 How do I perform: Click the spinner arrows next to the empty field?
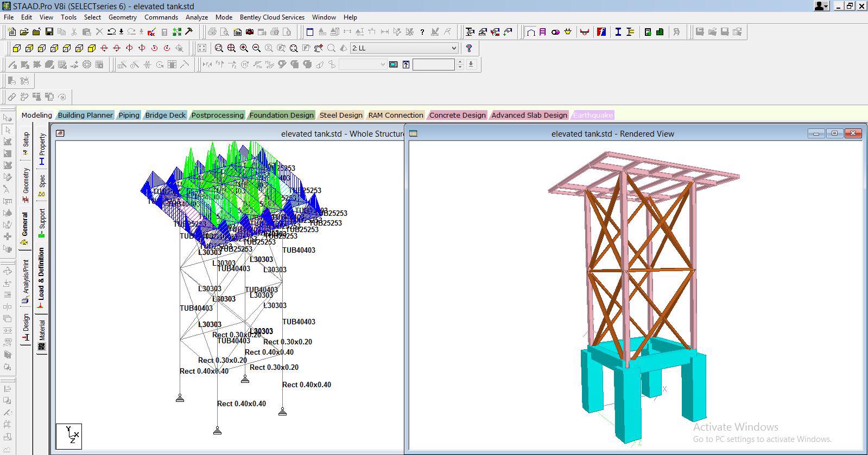tap(460, 65)
